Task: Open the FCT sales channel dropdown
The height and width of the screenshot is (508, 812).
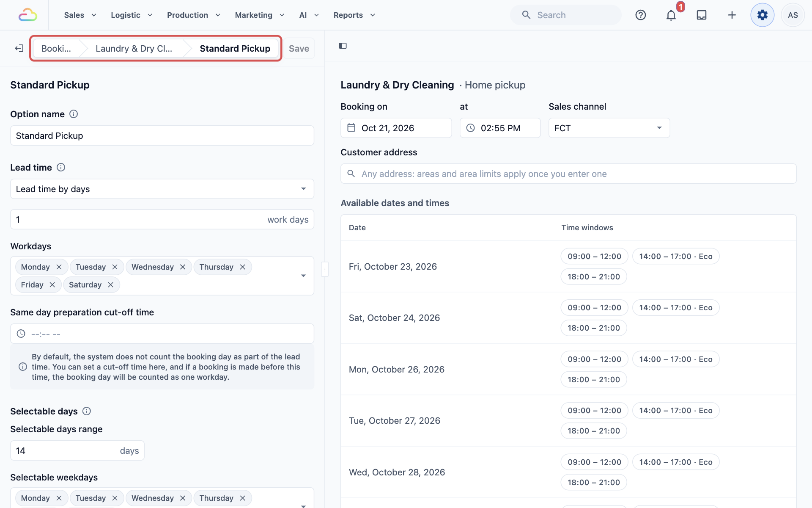Action: [x=609, y=128]
